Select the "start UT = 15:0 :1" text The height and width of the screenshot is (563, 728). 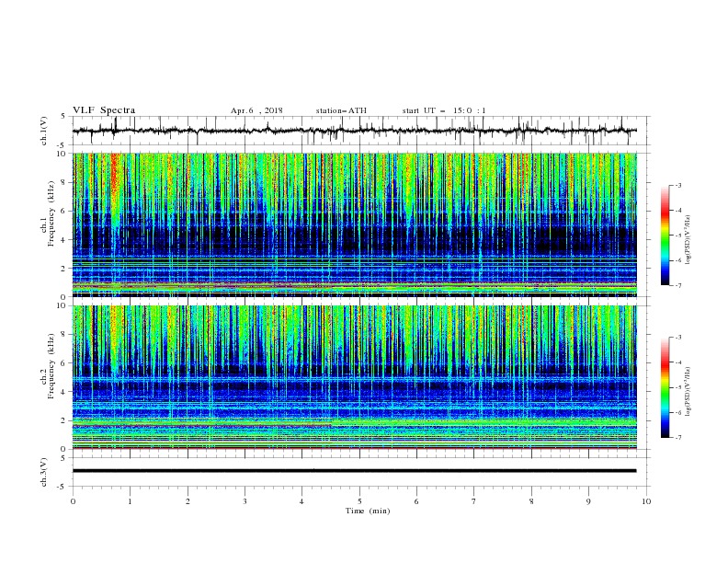click(444, 110)
